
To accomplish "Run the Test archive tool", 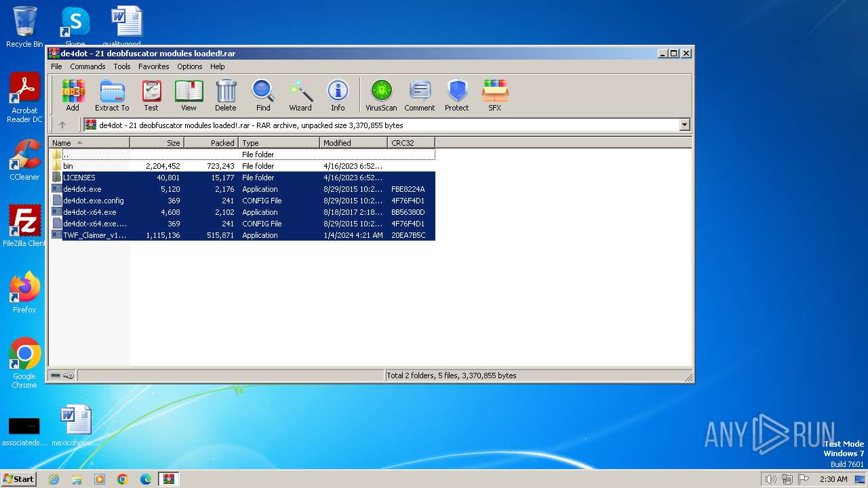I will (x=151, y=96).
